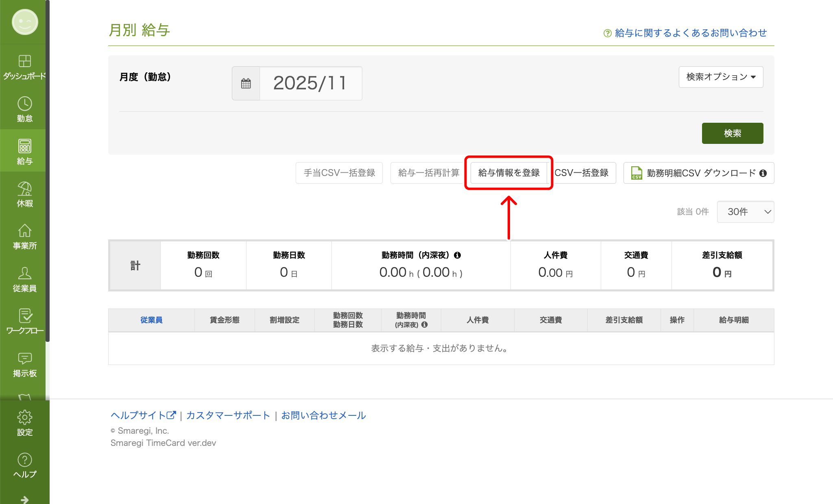Open the 掲示板 message board icon
The width and height of the screenshot is (833, 504).
point(24,358)
